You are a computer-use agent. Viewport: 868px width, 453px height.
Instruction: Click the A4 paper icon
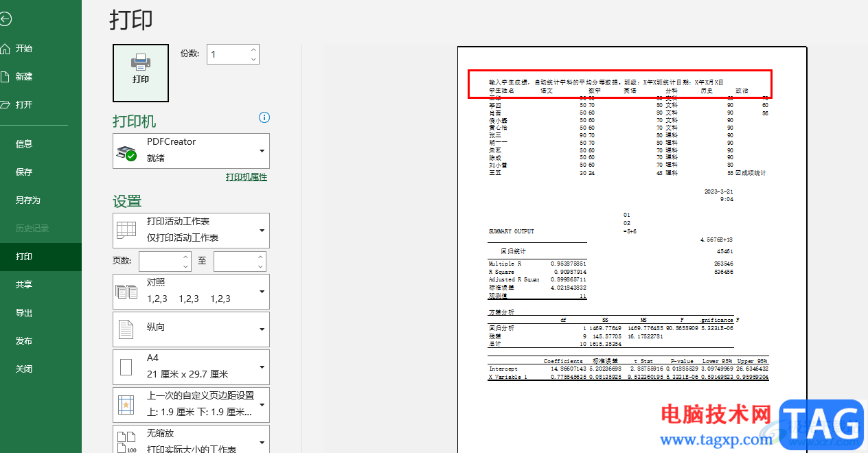[x=126, y=367]
